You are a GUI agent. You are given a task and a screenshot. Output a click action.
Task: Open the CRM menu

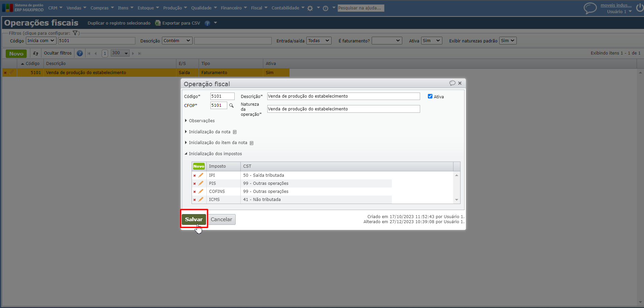tap(55, 8)
